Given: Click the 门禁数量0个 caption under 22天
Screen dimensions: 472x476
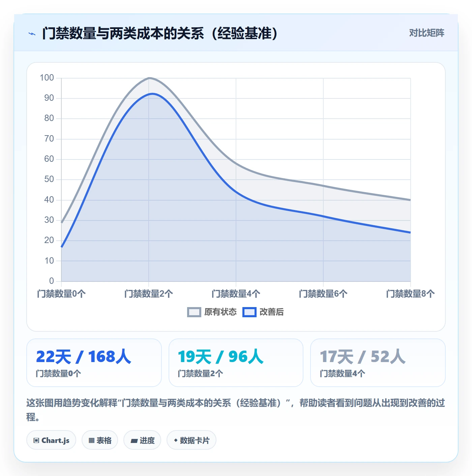Looking at the screenshot, I should [58, 374].
